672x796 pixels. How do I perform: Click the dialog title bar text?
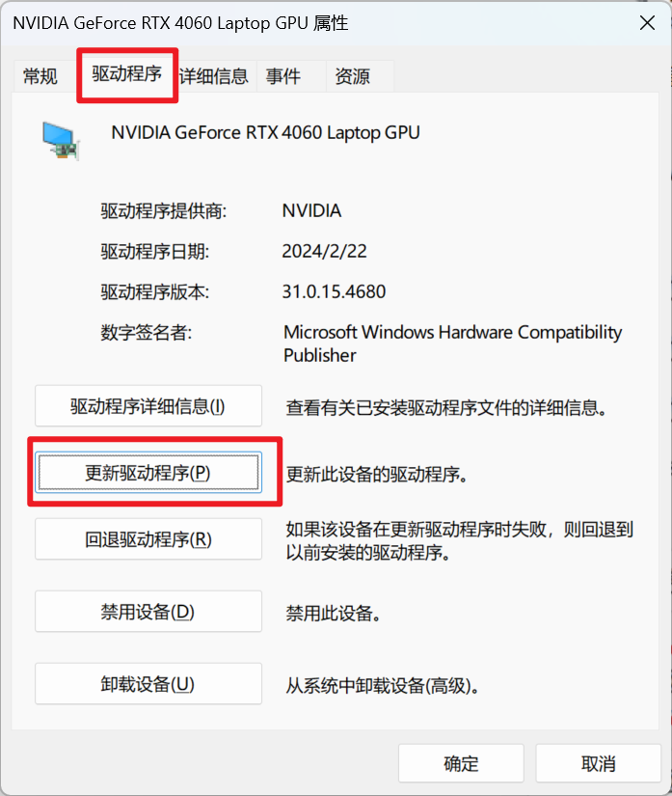coord(180,23)
